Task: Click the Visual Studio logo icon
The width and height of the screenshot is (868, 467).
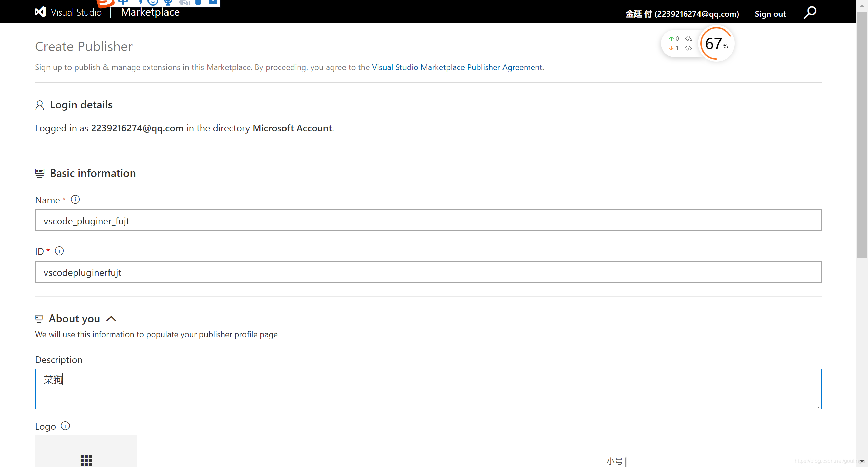Action: (40, 12)
